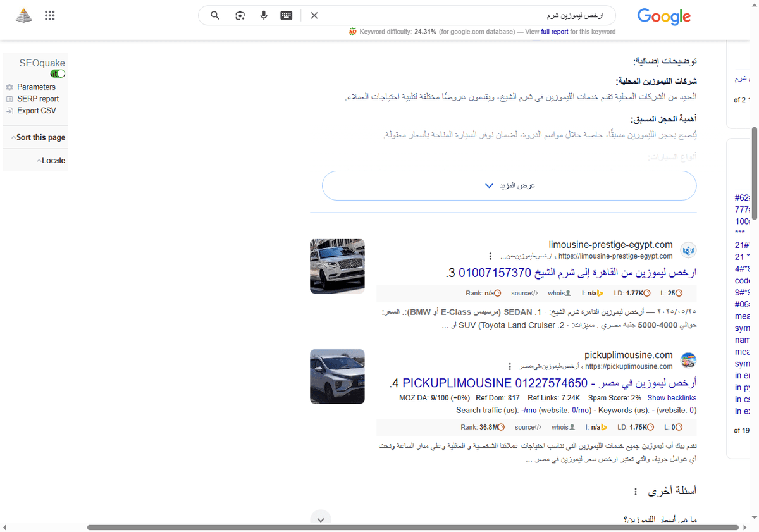Open the three-dot menu for pickuplimousine.com
The height and width of the screenshot is (532, 759).
click(510, 366)
